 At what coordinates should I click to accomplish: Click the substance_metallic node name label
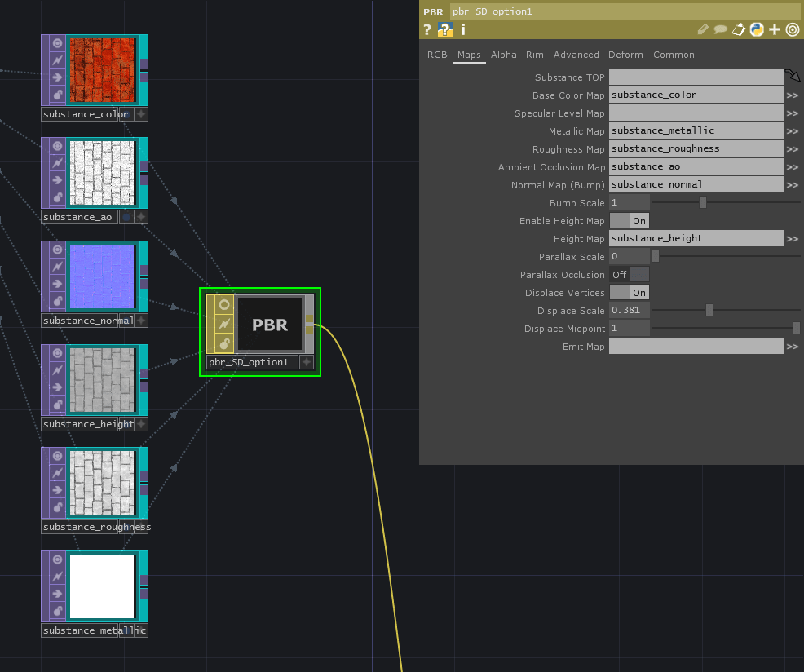pyautogui.click(x=94, y=630)
